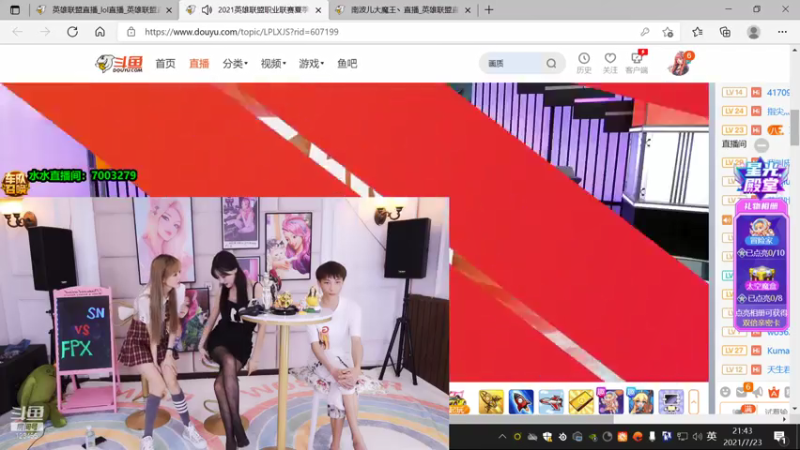Switch to the 南波儿大魔王 tab
The height and width of the screenshot is (450, 800).
coord(404,10)
